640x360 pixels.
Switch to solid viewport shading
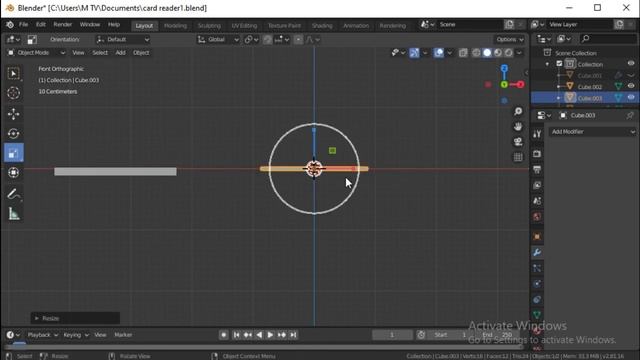(487, 53)
